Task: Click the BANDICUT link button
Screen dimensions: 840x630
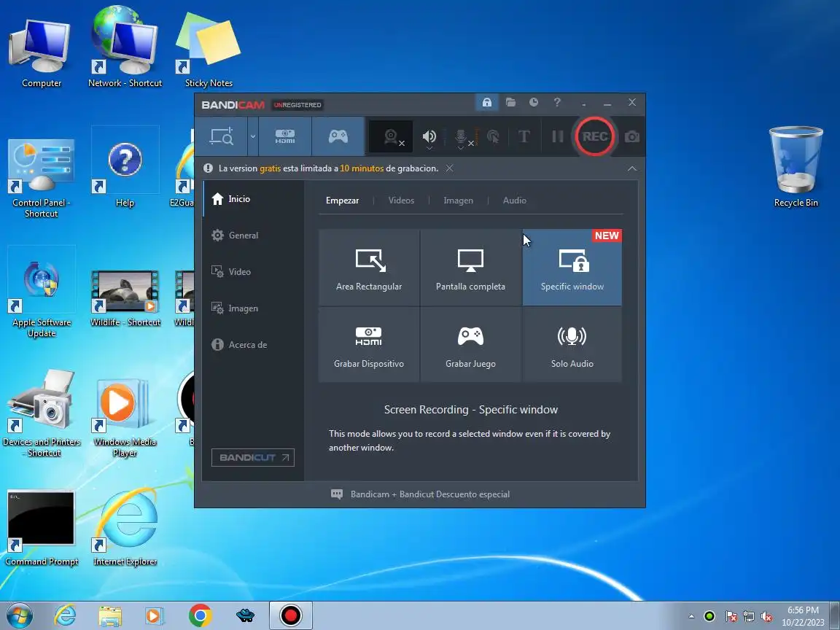Action: (253, 457)
